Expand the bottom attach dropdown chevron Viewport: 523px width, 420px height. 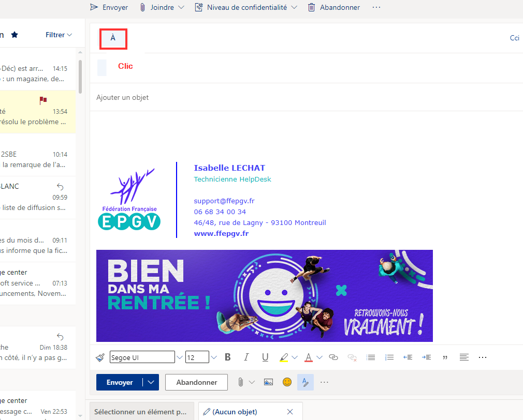coord(252,382)
